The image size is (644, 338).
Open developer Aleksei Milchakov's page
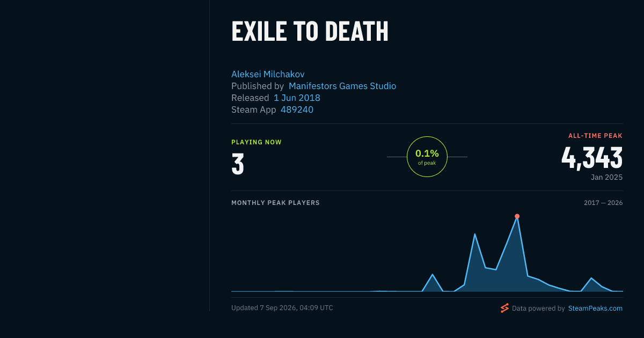(x=268, y=74)
